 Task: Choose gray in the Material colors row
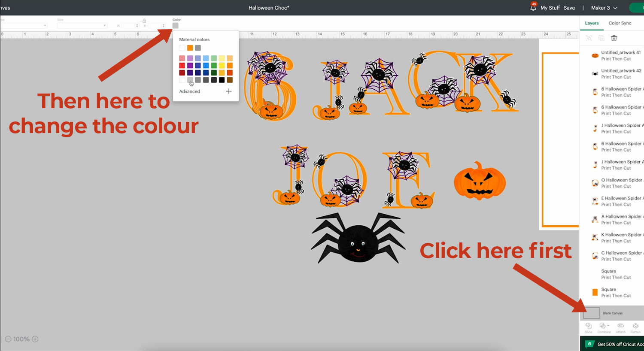coord(198,48)
